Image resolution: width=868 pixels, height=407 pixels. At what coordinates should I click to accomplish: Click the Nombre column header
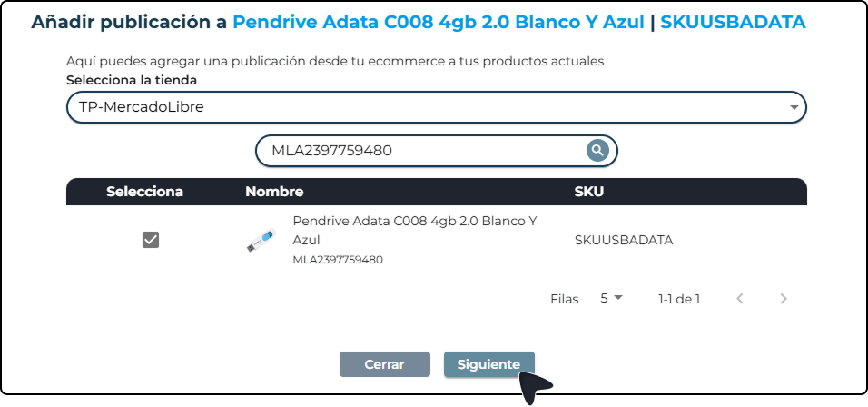point(273,192)
